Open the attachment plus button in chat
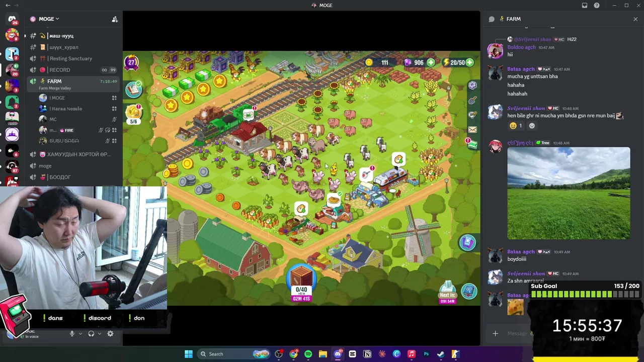644x362 pixels. [x=495, y=333]
